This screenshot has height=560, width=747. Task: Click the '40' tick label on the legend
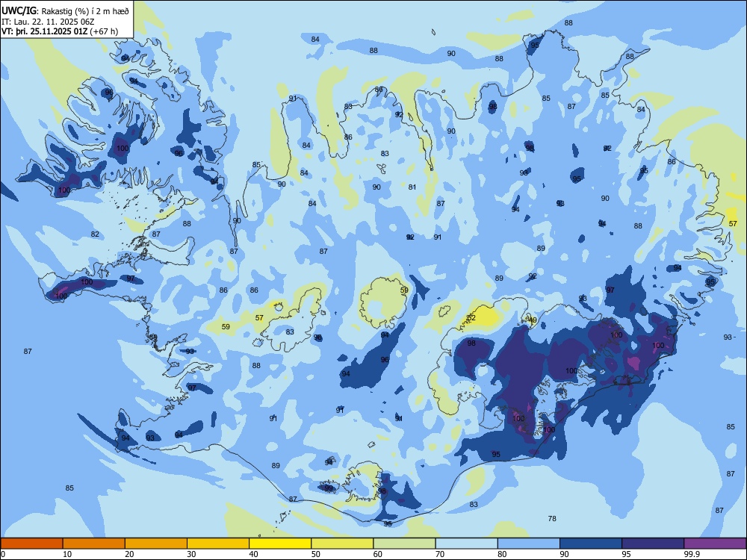(253, 554)
